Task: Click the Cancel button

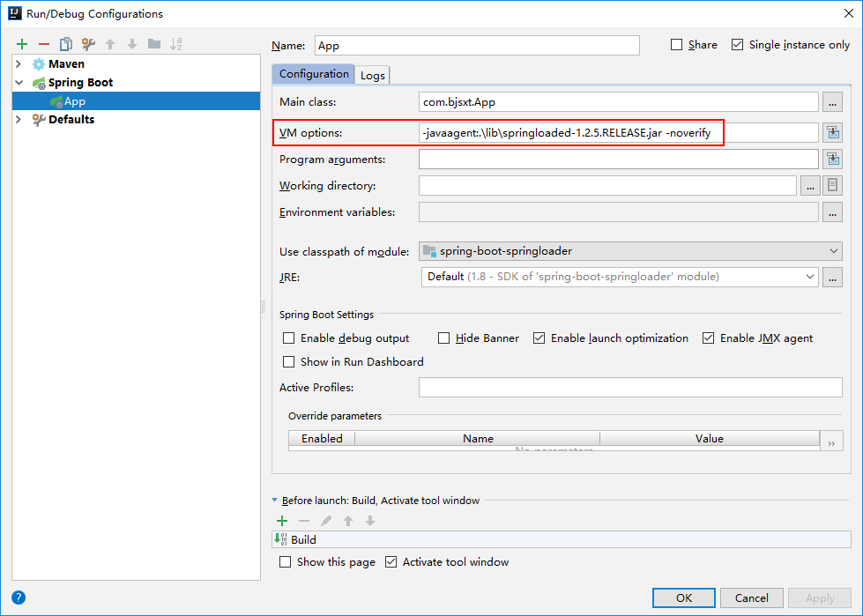Action: [x=751, y=597]
